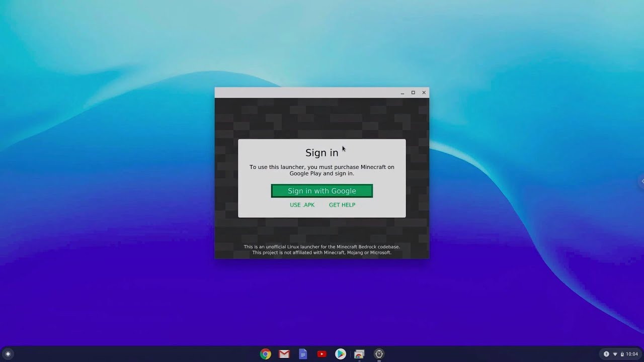Click the battery status icon
Viewport: 644px width, 362px height.
[622, 354]
